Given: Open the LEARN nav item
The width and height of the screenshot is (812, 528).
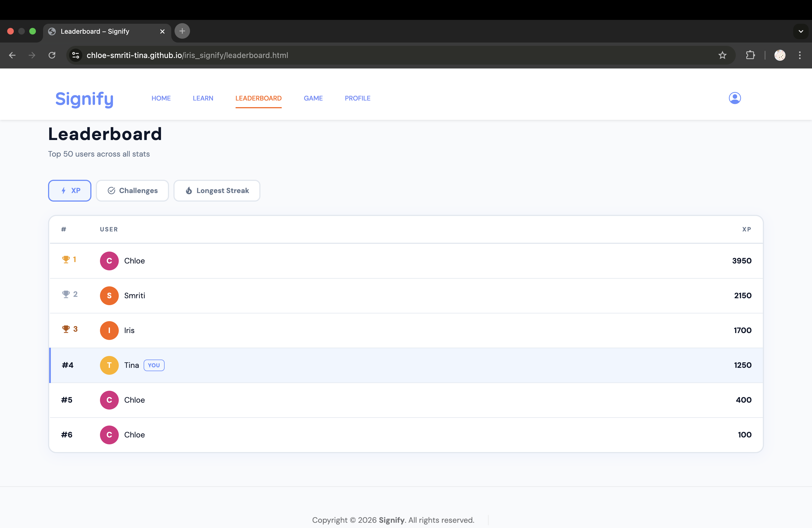Looking at the screenshot, I should click(x=203, y=98).
